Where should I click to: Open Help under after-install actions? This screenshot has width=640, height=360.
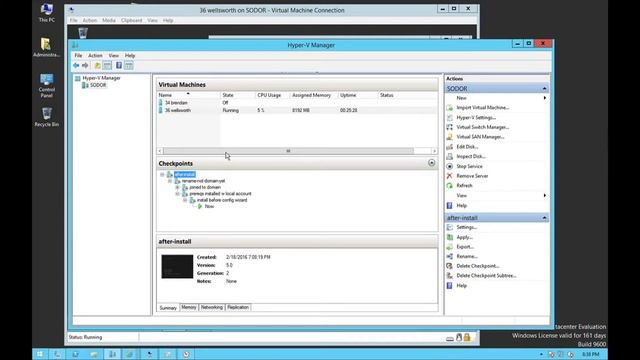[461, 286]
